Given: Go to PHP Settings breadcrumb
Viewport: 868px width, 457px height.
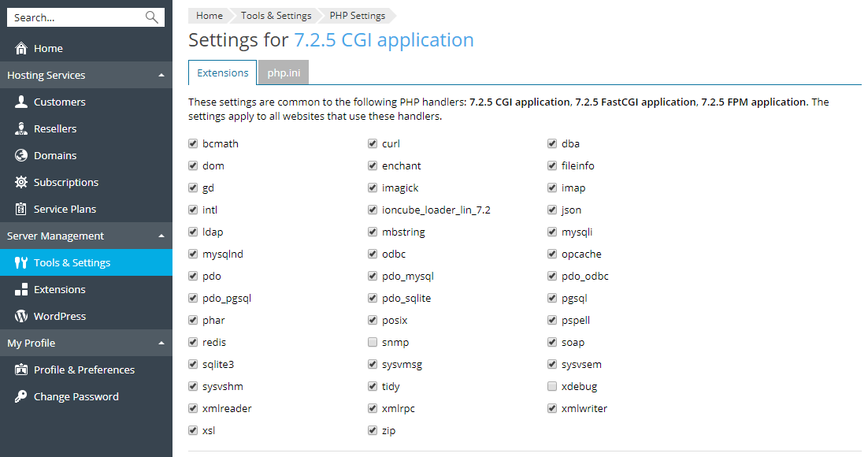Looking at the screenshot, I should (x=358, y=16).
